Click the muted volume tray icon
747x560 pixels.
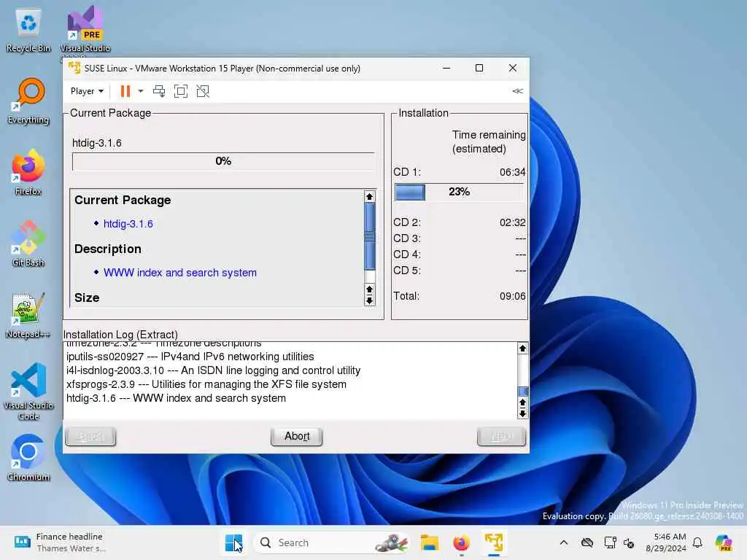tap(629, 542)
